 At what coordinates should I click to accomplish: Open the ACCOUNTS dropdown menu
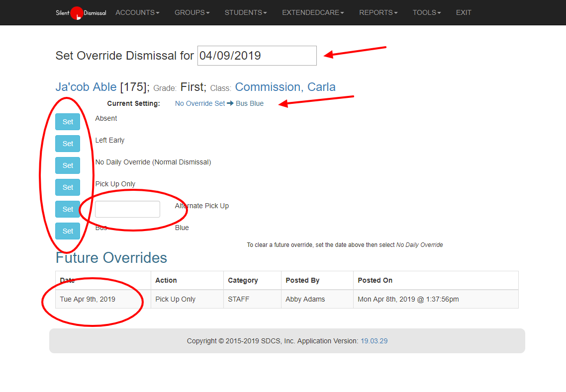137,12
